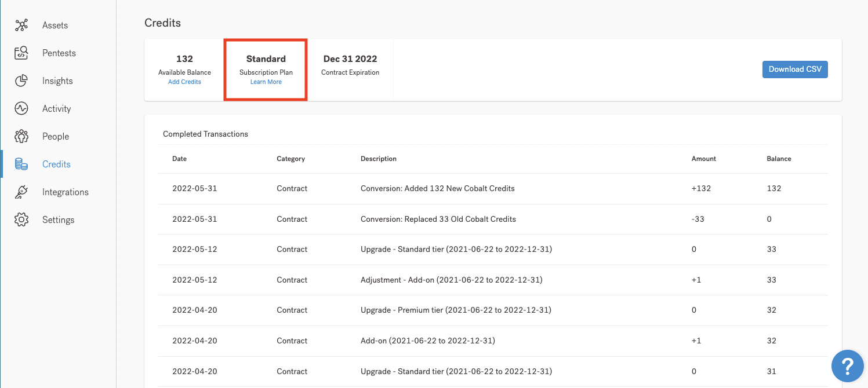Click Learn More under Subscription Plan
Image resolution: width=868 pixels, height=388 pixels.
pos(266,82)
